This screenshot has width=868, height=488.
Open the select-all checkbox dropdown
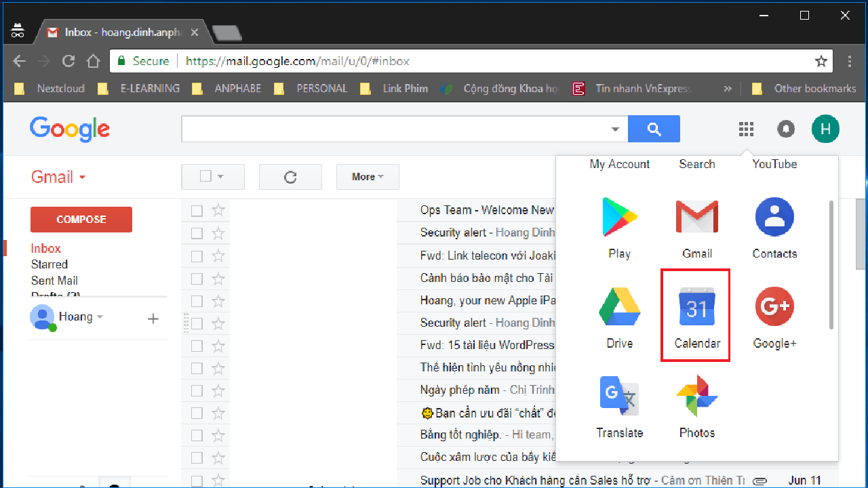220,177
